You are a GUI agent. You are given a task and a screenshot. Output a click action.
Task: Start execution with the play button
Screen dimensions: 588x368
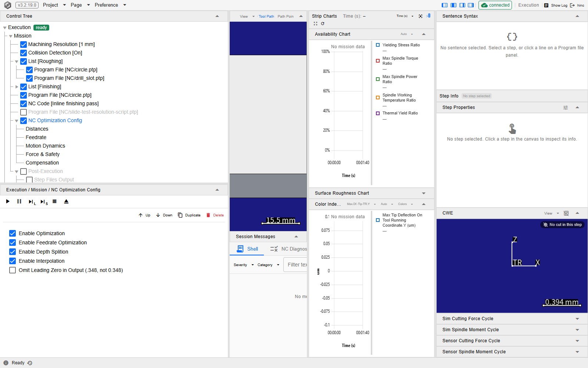tap(8, 201)
